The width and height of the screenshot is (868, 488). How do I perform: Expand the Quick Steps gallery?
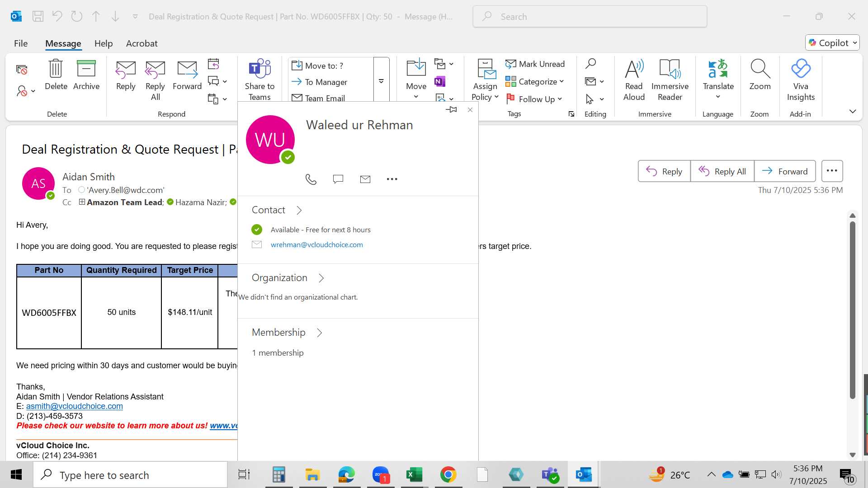pos(381,81)
